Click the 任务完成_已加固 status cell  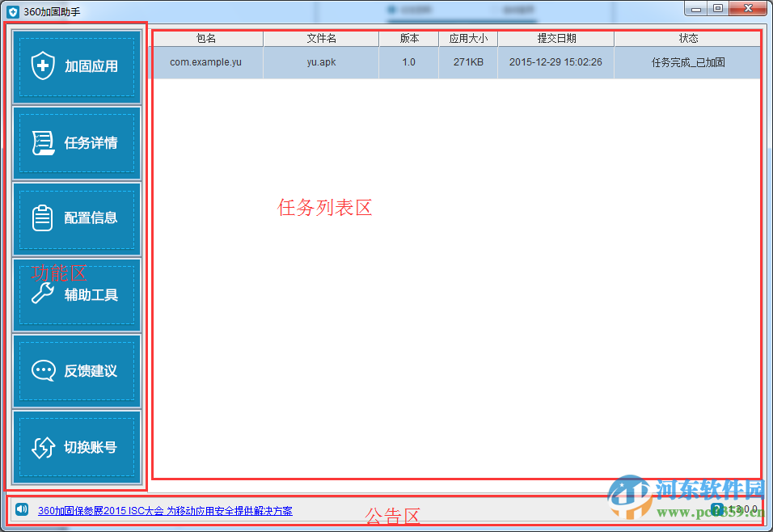pyautogui.click(x=688, y=62)
